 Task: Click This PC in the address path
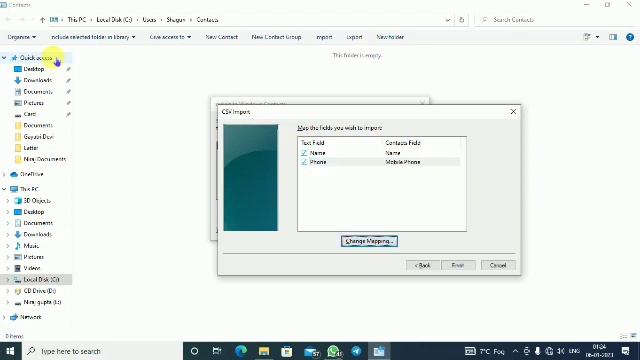coord(77,20)
